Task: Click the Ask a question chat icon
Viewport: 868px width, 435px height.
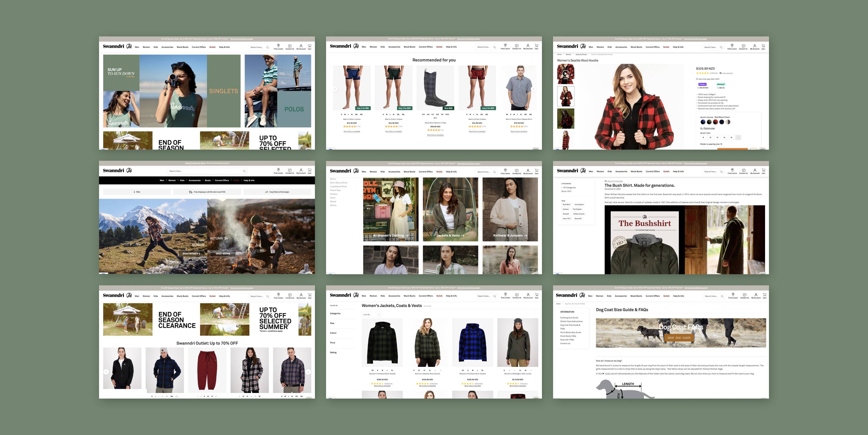Action: 721,73
